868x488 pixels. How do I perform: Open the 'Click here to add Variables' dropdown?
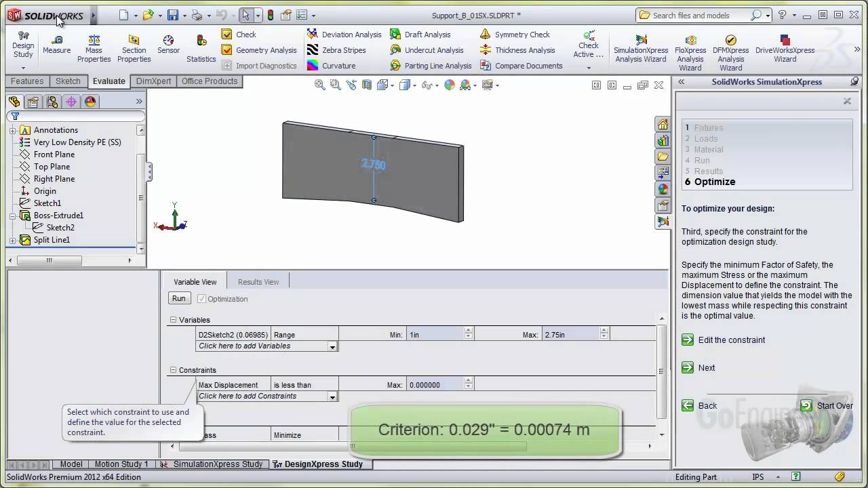(332, 346)
